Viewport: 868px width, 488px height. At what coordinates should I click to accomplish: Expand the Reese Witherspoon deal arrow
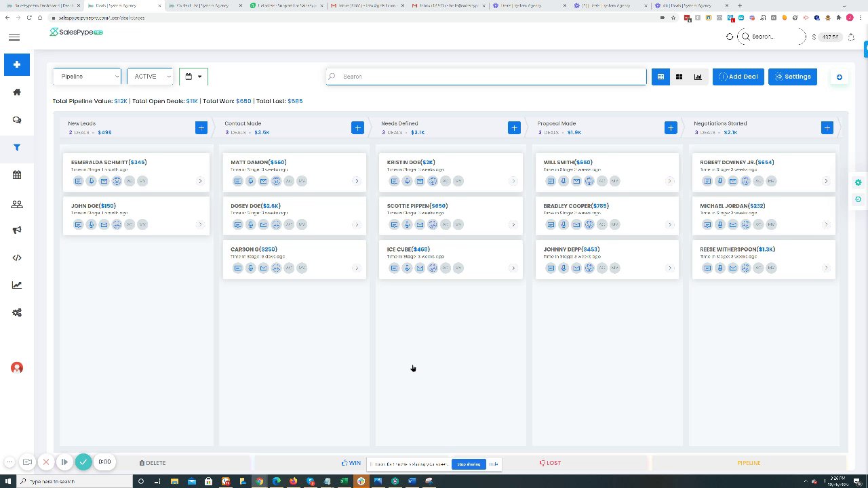[826, 268]
